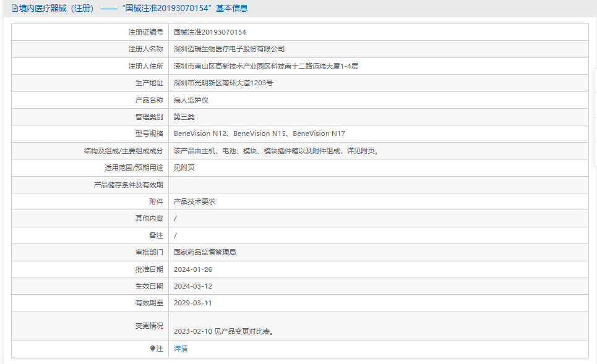
Task: Select approval date 2024-01-26
Action: point(193,269)
